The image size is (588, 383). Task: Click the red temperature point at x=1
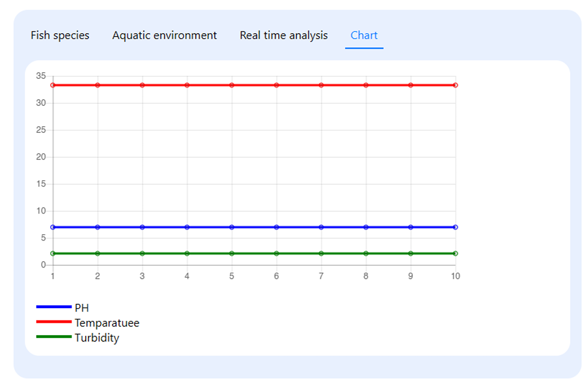53,85
